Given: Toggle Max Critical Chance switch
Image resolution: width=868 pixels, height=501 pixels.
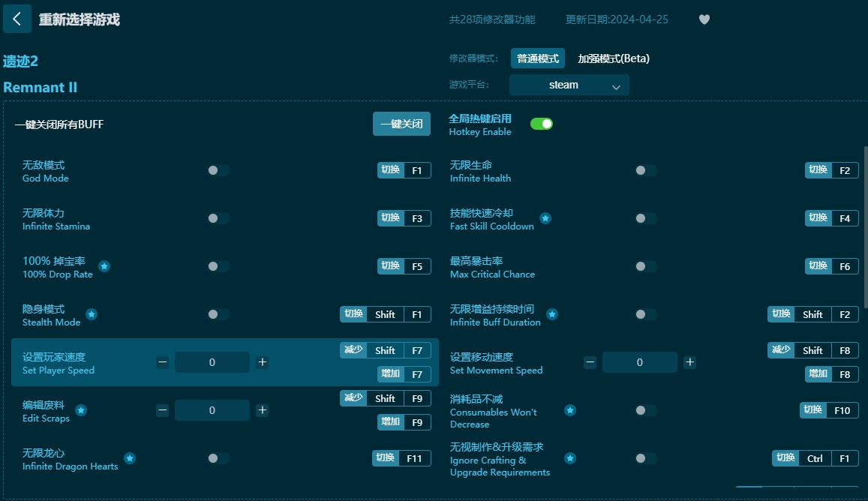Looking at the screenshot, I should (x=645, y=266).
